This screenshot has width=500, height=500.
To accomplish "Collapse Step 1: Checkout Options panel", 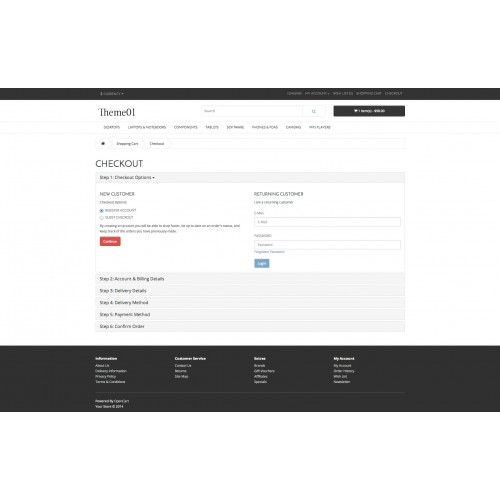I will (127, 177).
